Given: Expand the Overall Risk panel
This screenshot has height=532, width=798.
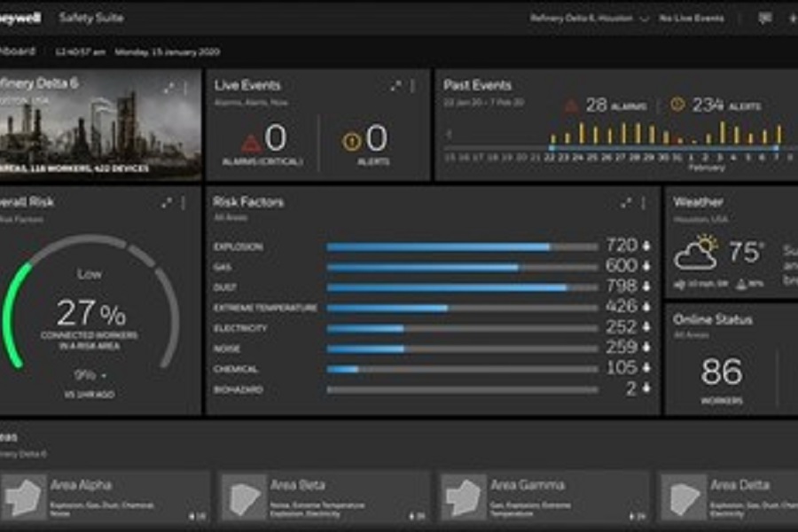Looking at the screenshot, I should click(x=167, y=203).
